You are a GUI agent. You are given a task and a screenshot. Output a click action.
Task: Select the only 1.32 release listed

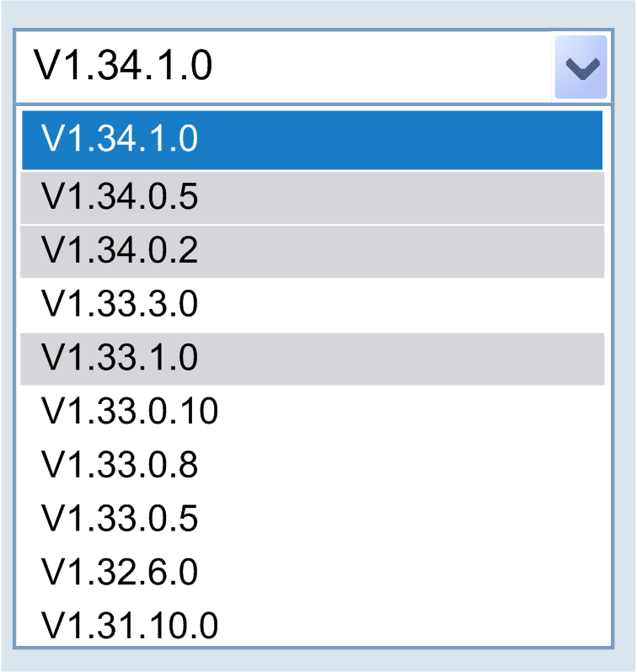tap(312, 573)
